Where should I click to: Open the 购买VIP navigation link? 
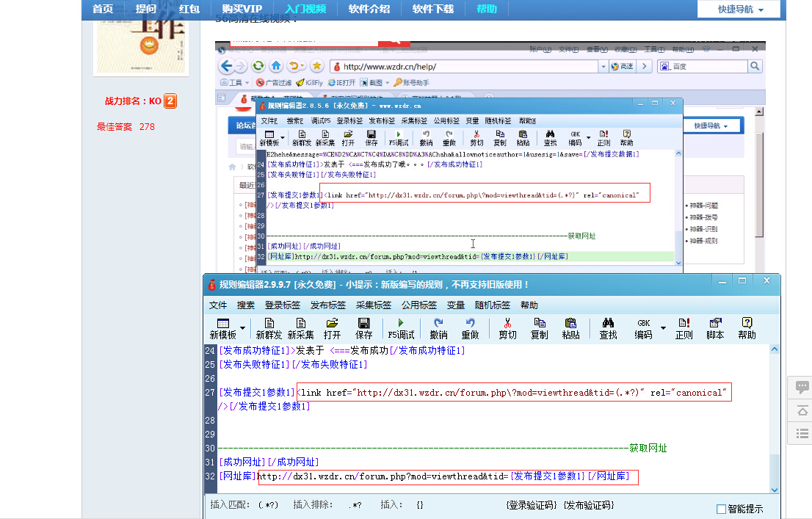click(242, 9)
